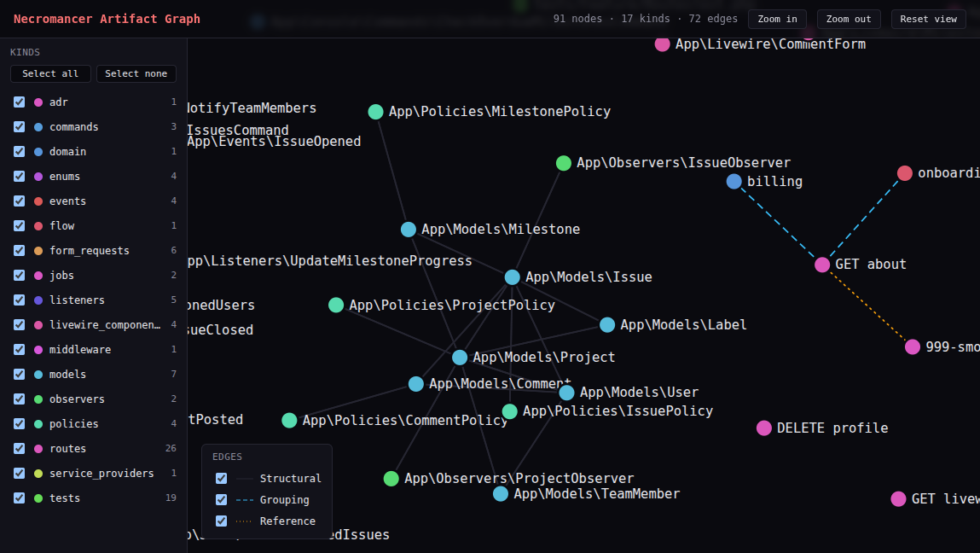Click the jobs kind label
The image size is (980, 553).
coord(62,276)
